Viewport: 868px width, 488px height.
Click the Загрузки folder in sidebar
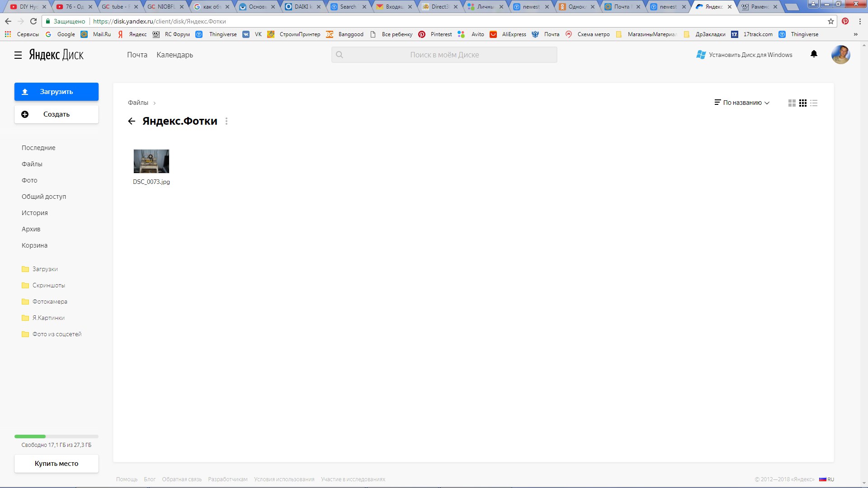click(45, 269)
